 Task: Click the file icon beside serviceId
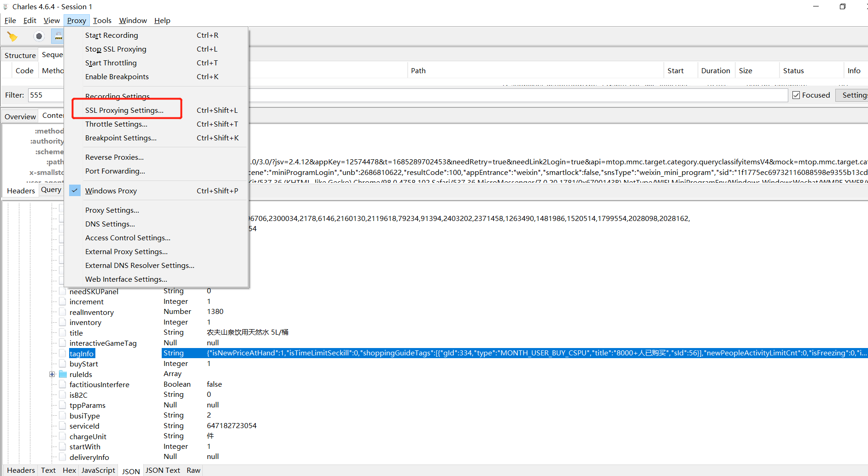pyautogui.click(x=63, y=426)
